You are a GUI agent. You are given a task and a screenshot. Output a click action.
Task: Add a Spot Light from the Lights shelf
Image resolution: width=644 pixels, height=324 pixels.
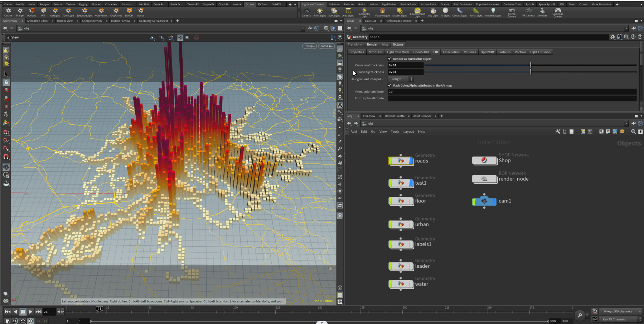pyautogui.click(x=334, y=12)
